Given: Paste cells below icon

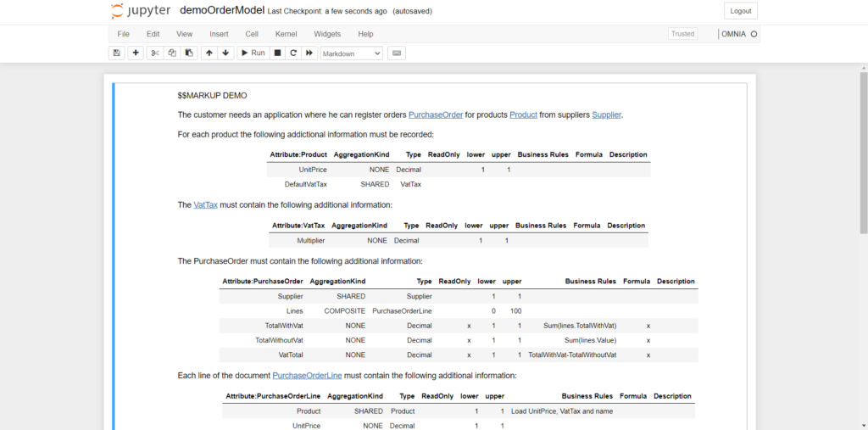Looking at the screenshot, I should tap(189, 53).
